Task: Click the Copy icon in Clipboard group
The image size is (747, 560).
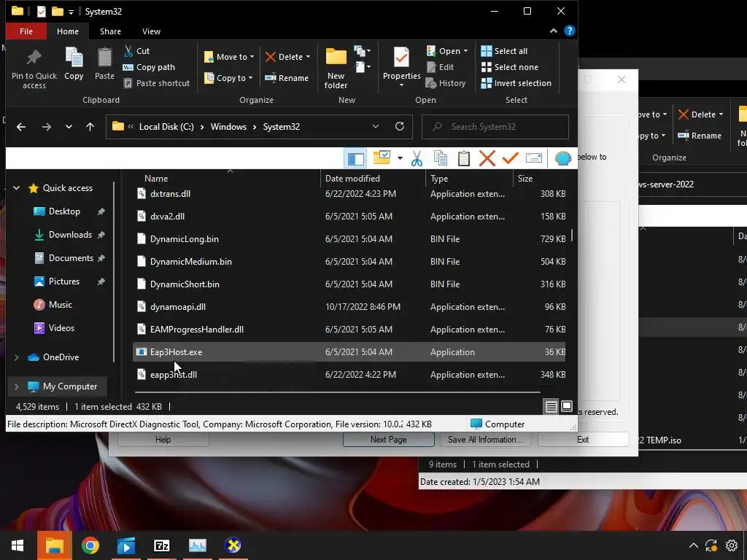Action: [74, 64]
